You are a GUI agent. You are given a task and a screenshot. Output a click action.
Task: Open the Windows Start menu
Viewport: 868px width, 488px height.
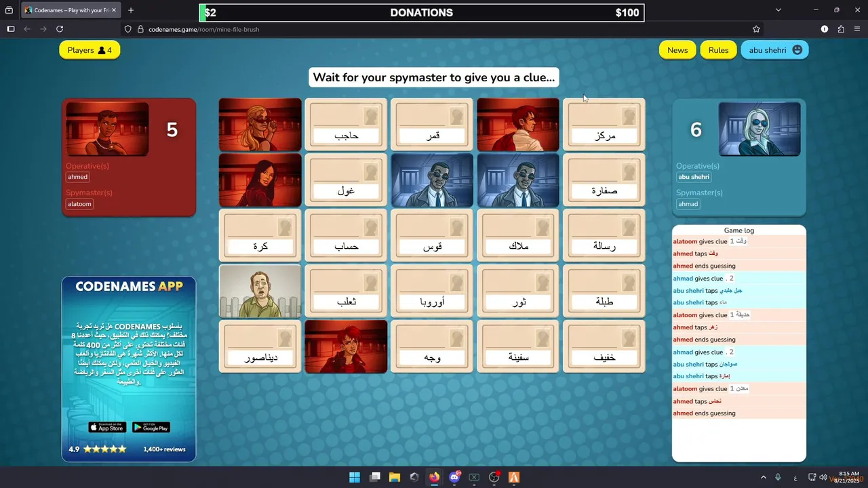pyautogui.click(x=355, y=477)
